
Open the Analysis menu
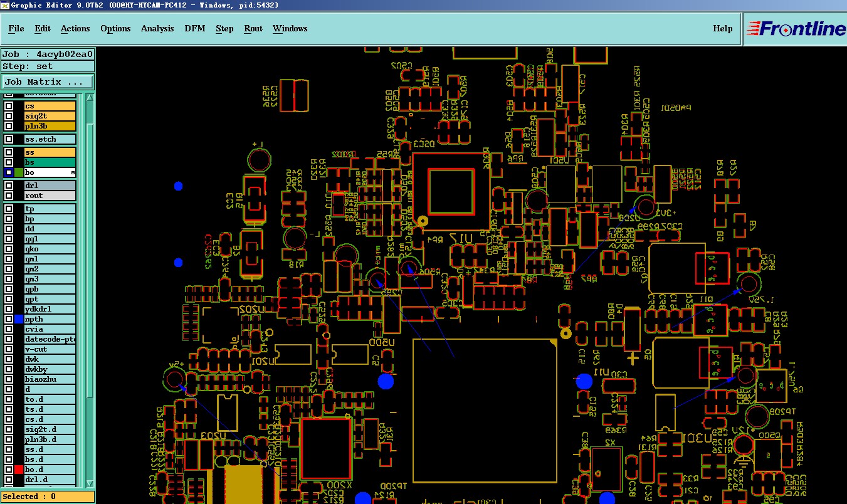pos(157,29)
